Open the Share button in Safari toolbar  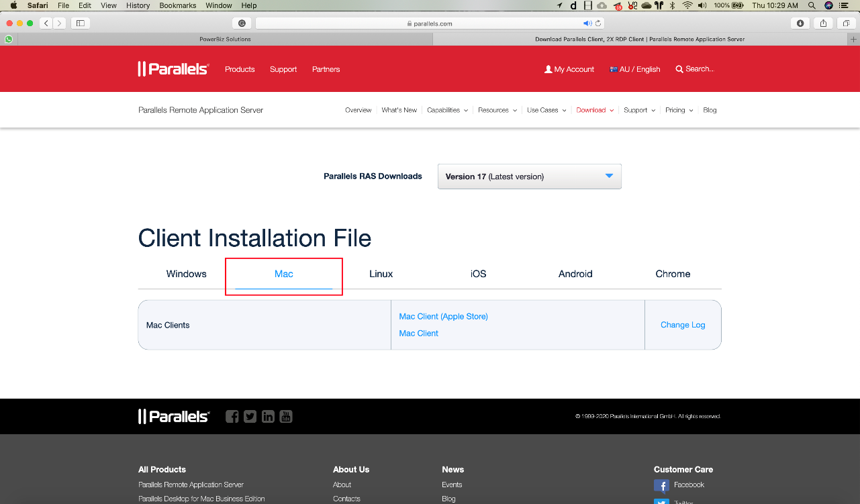(x=824, y=23)
